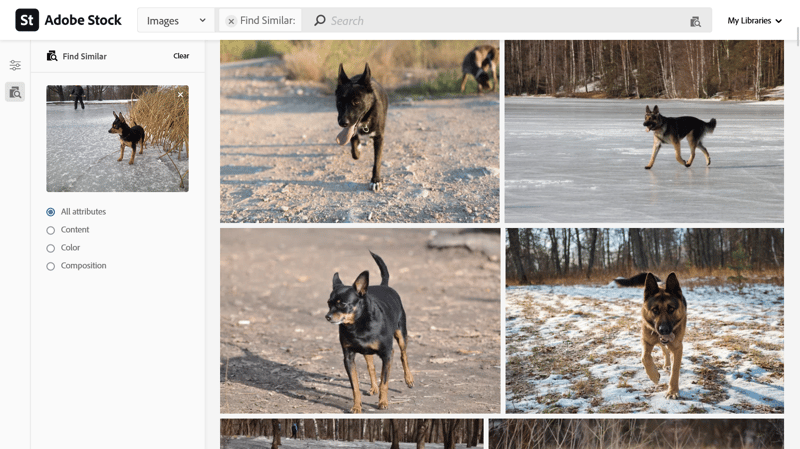
Task: Click the Adobe Stock wordmark
Action: coord(83,20)
